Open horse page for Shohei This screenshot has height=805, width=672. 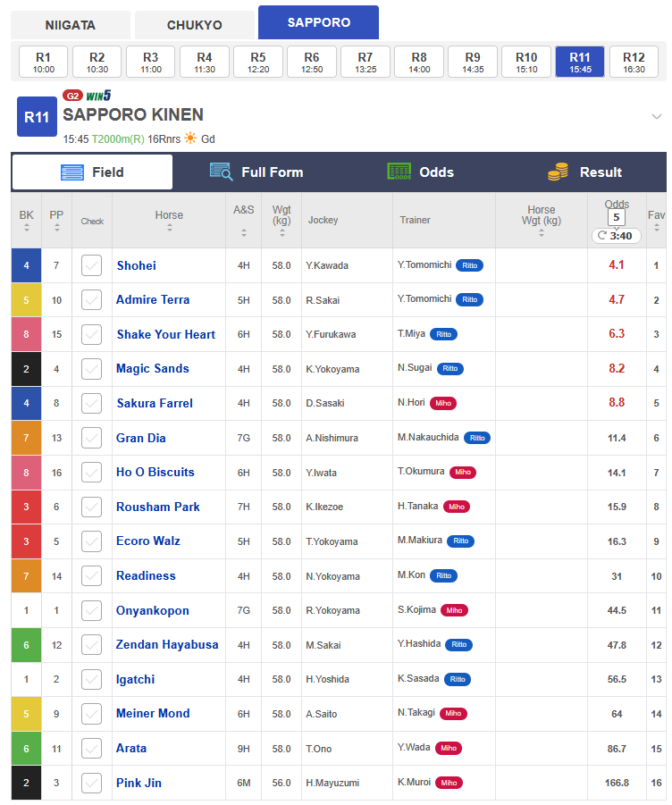(137, 265)
